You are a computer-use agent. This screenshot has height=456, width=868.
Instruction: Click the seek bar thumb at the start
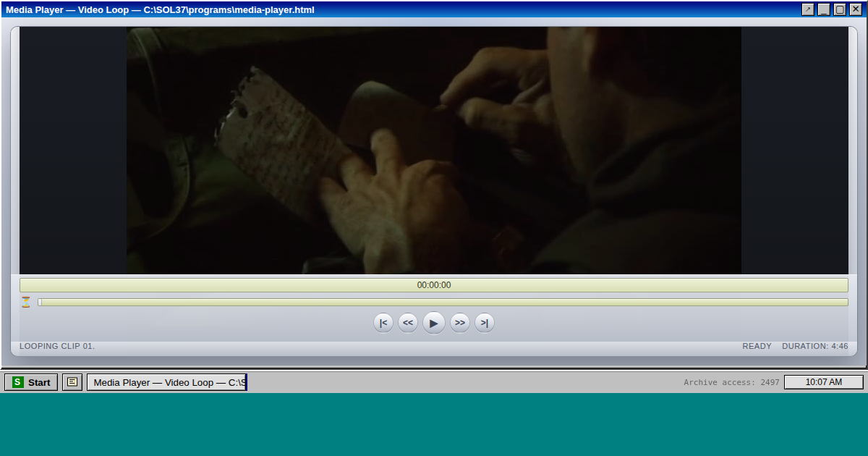pyautogui.click(x=40, y=302)
